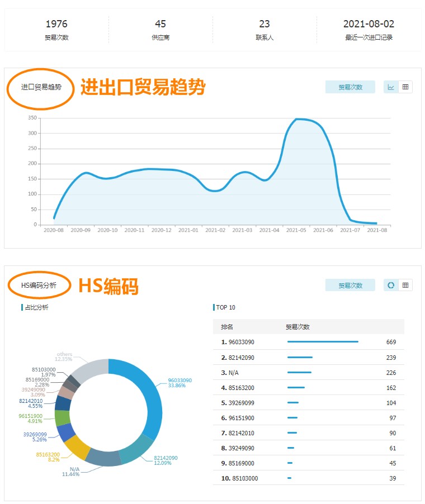Select row 5. 39269099 in TOP 10
Screen dimensions: 425x504
[x=309, y=403]
